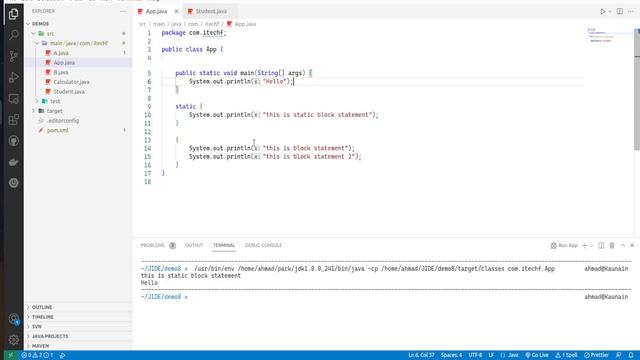Screen dimensions: 640x360
Task: Start Go Live server
Action: [537, 355]
